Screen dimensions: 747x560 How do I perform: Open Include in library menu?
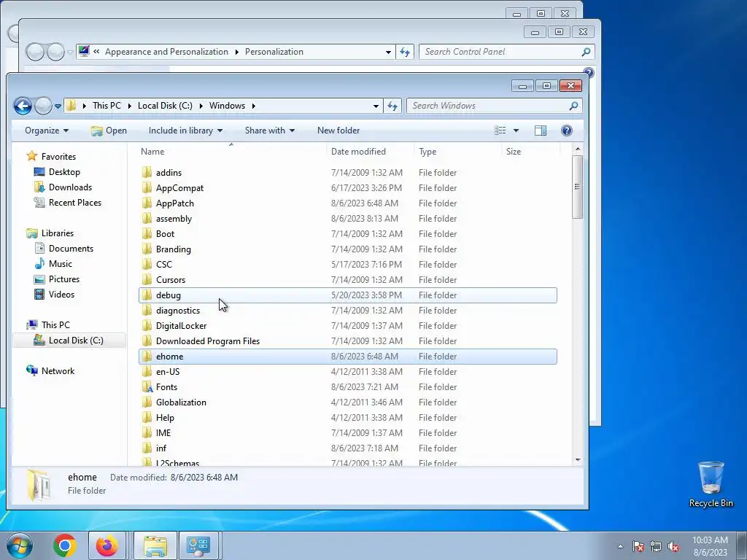[x=185, y=131]
